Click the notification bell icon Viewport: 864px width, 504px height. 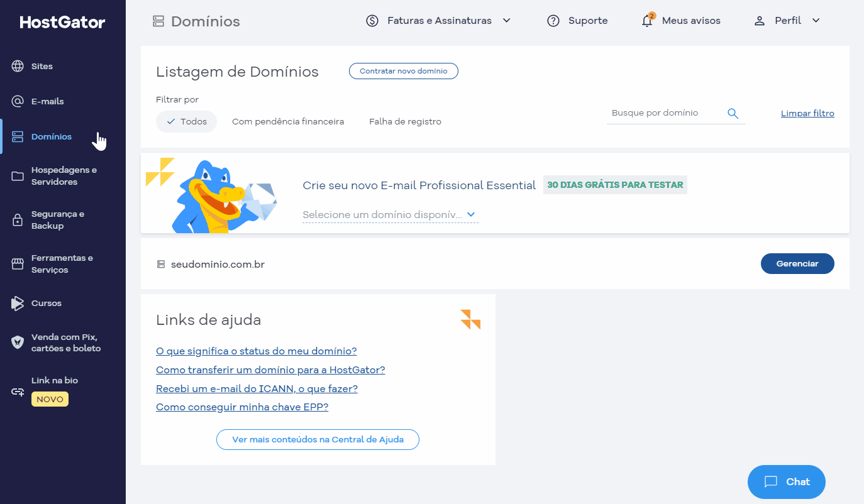click(647, 21)
